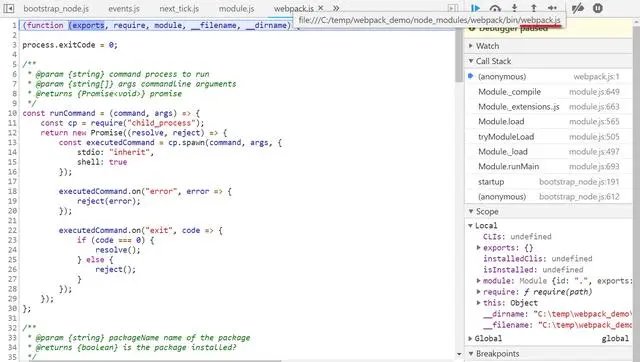640x362 pixels.
Task: Switch to bootstrap_node.js tab
Action: (56, 8)
